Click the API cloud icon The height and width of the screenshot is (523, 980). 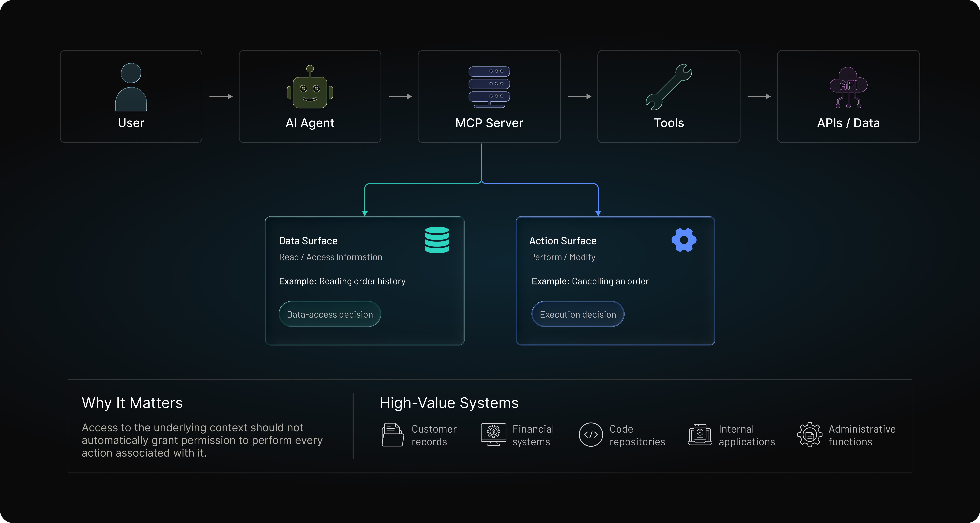point(848,87)
